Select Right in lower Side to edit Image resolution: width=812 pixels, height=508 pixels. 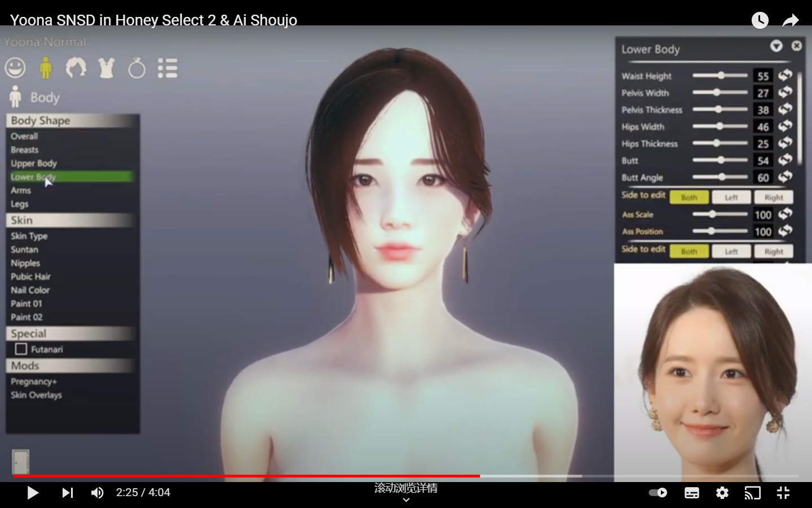(x=774, y=251)
